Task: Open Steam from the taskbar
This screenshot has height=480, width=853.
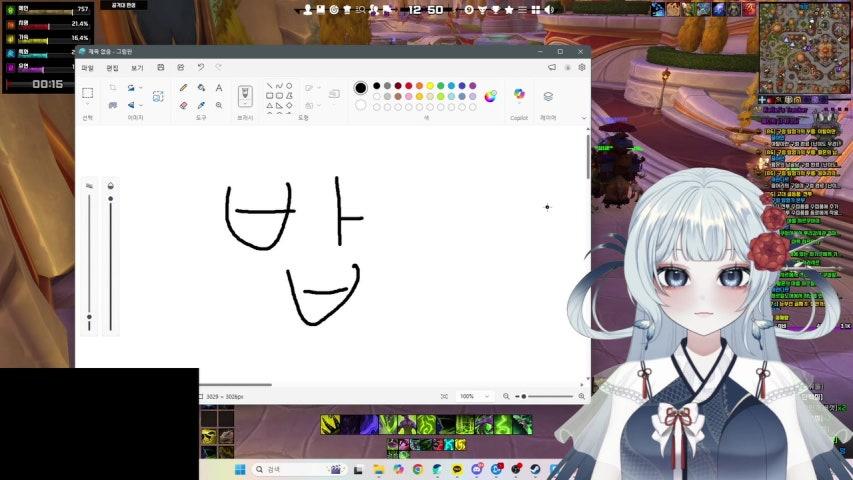Action: tap(536, 469)
